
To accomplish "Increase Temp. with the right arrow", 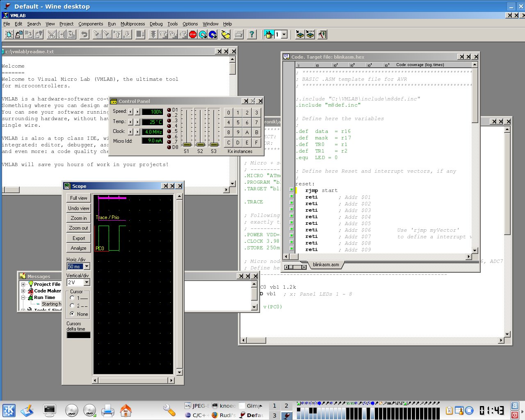I will [137, 122].
